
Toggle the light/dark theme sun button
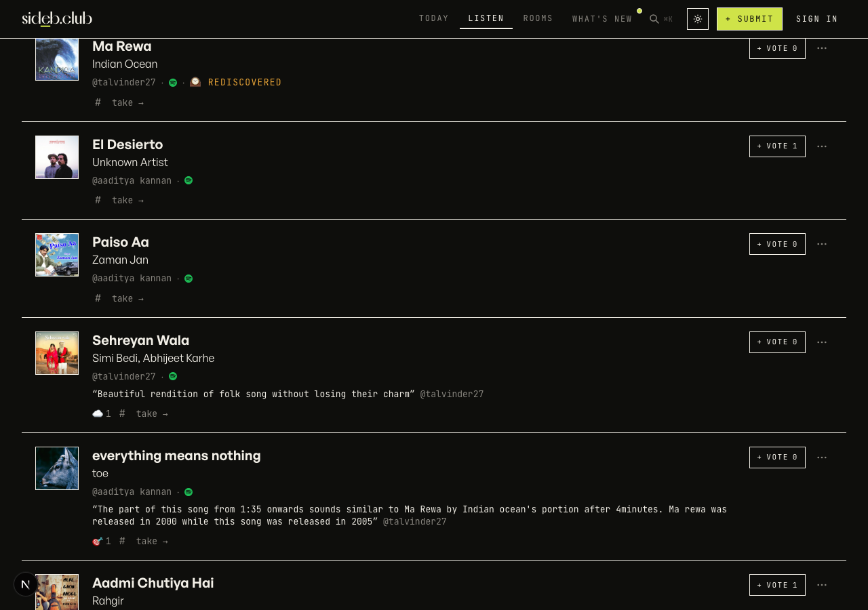[698, 19]
